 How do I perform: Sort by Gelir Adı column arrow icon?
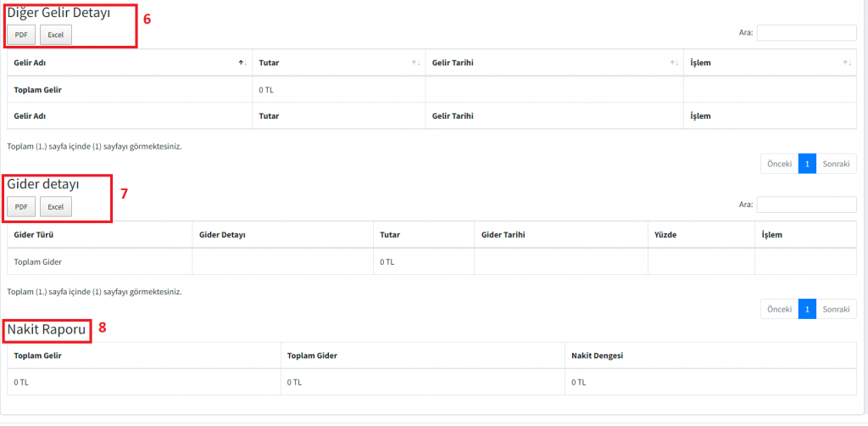point(242,63)
